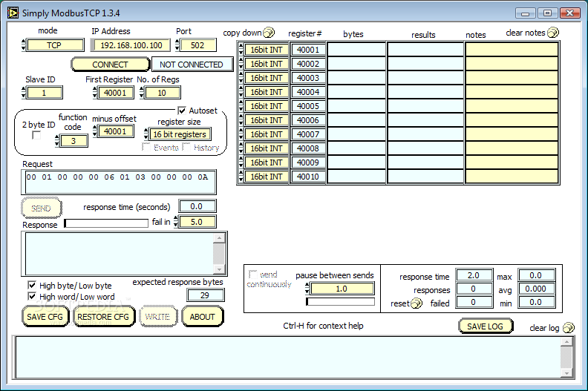Maximize the Simply ModbusTCP window

coord(547,13)
